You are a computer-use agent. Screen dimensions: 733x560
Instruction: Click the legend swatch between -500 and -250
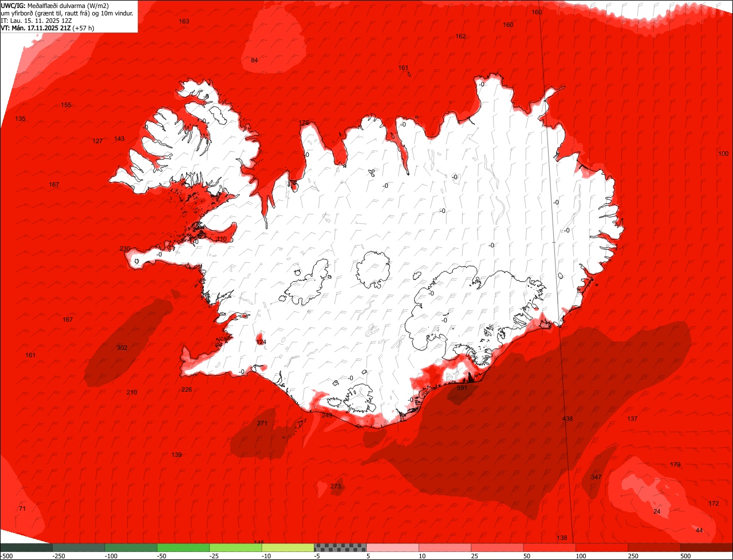26,547
